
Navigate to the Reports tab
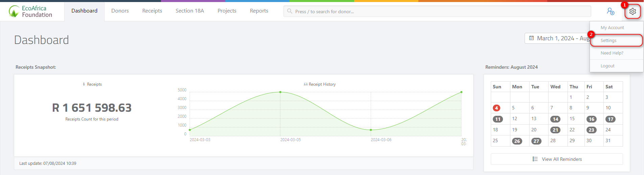pos(259,11)
